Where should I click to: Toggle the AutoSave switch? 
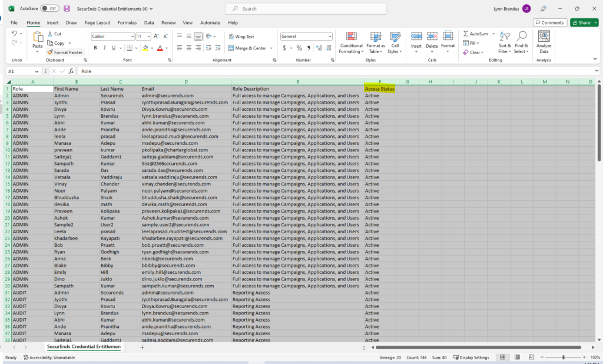(49, 8)
